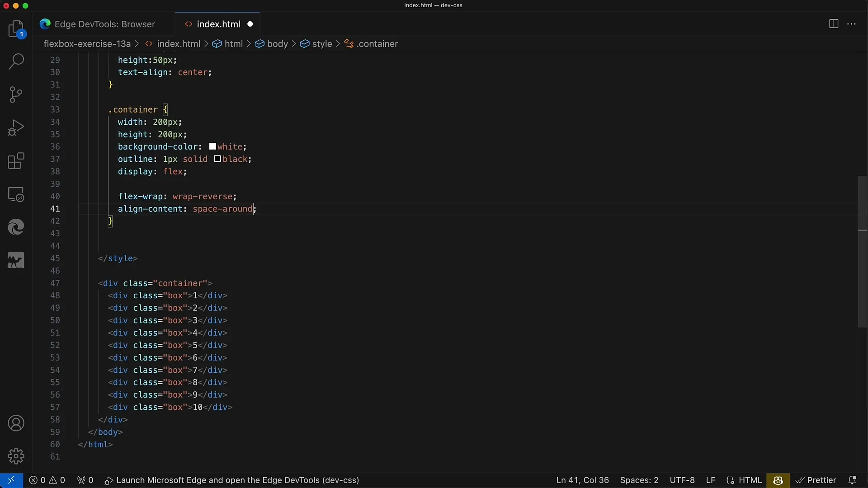Click the unsaved dot on index.html tab

(x=250, y=24)
